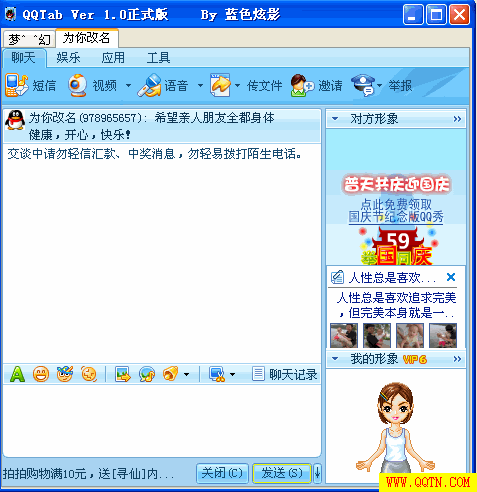Open send-options arrow beside 发送 button
The width and height of the screenshot is (477, 492).
317,473
